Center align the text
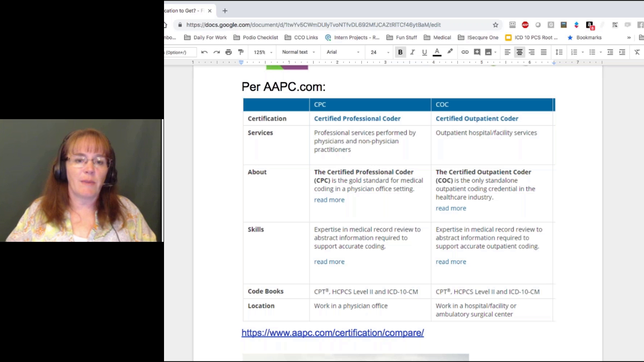 519,52
